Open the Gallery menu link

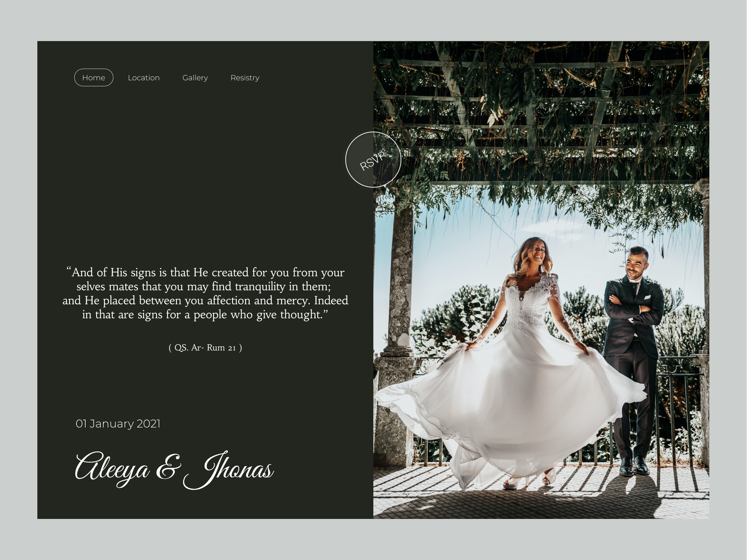pyautogui.click(x=195, y=78)
